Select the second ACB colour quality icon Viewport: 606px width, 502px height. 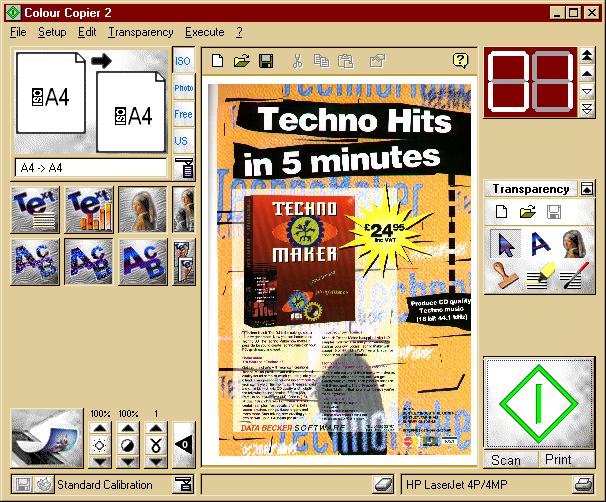coord(89,262)
